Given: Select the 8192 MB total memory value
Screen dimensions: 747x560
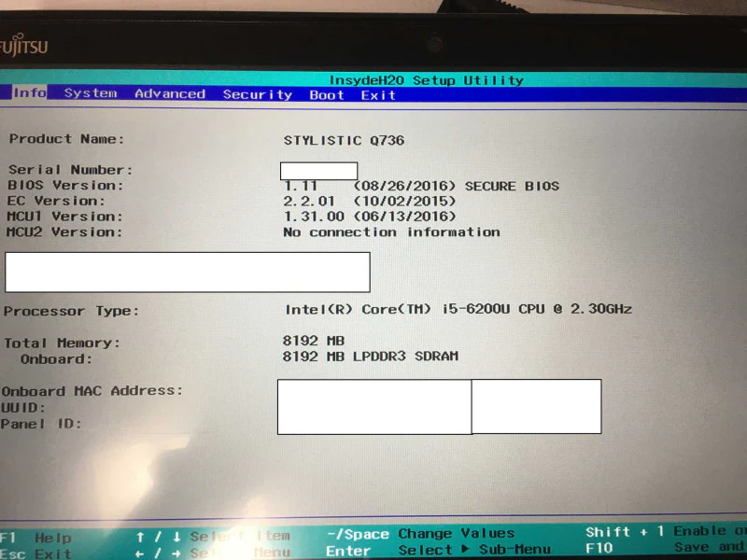Looking at the screenshot, I should pos(314,341).
